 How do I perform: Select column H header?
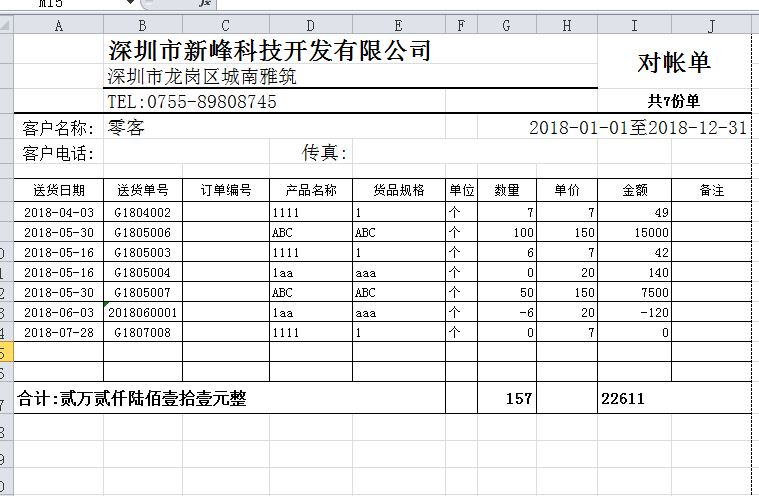567,25
